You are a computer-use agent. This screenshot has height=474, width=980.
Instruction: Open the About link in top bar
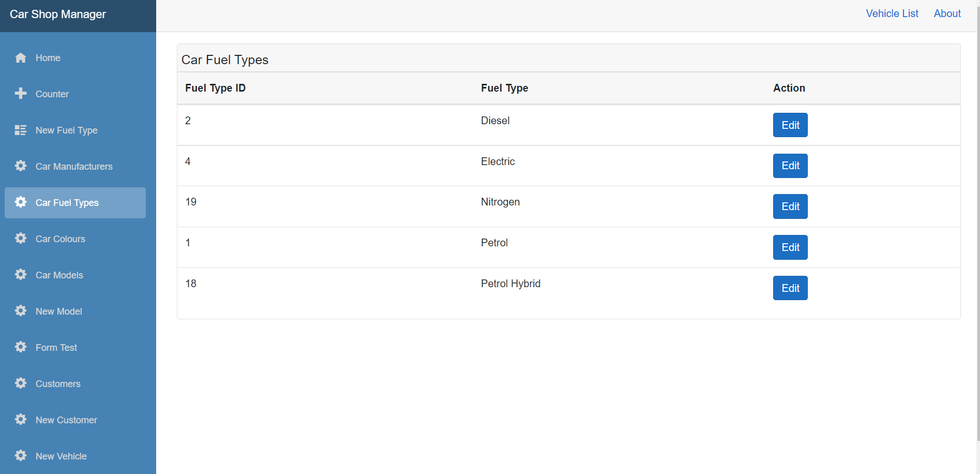pyautogui.click(x=947, y=14)
